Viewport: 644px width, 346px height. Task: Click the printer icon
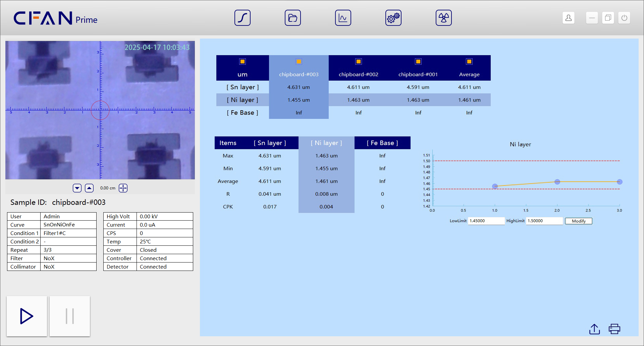coord(614,329)
